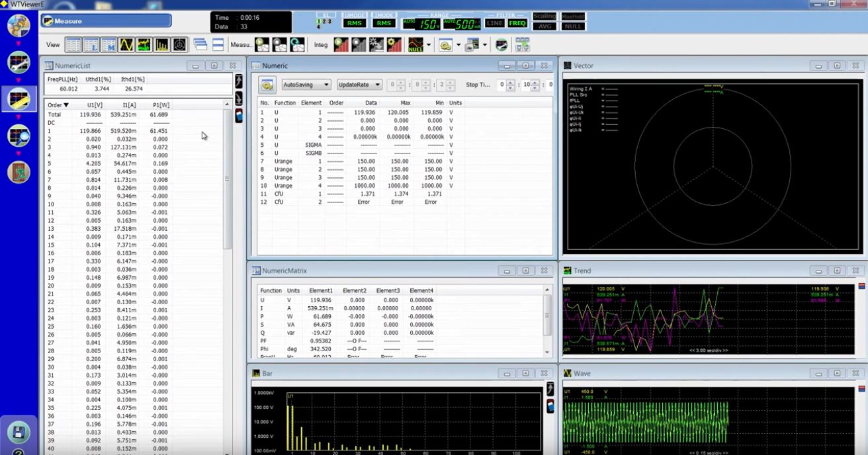The image size is (868, 455).
Task: Reset integration with the starburst Integ icon
Action: pyautogui.click(x=376, y=45)
